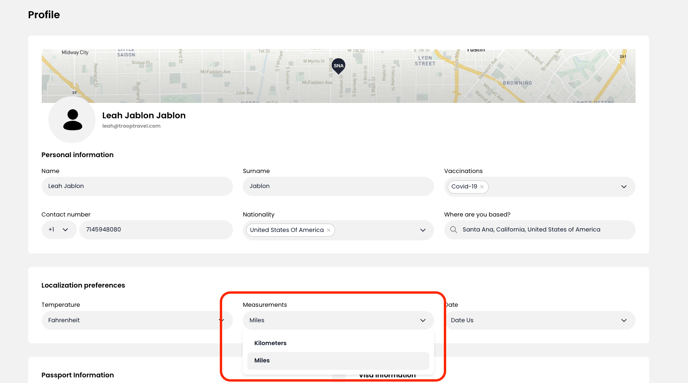Image resolution: width=688 pixels, height=383 pixels.
Task: Expand the Vaccinations dropdown arrow
Action: [x=624, y=187]
